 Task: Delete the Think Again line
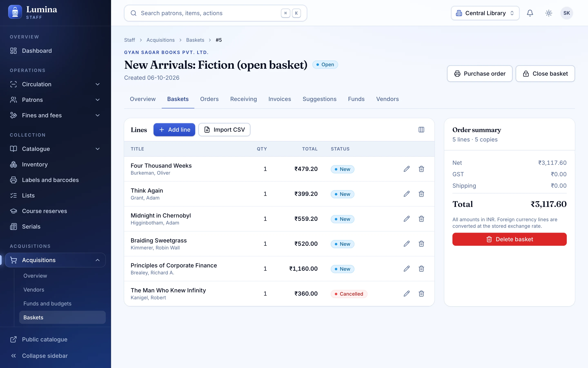421,194
